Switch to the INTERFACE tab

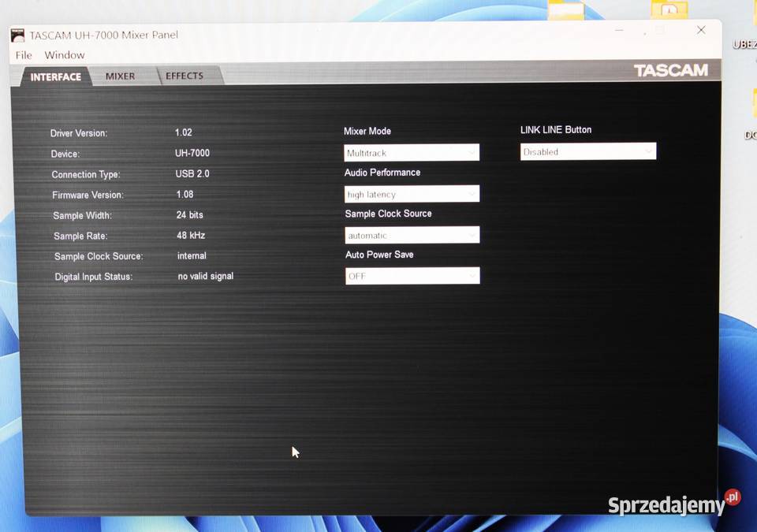[55, 76]
